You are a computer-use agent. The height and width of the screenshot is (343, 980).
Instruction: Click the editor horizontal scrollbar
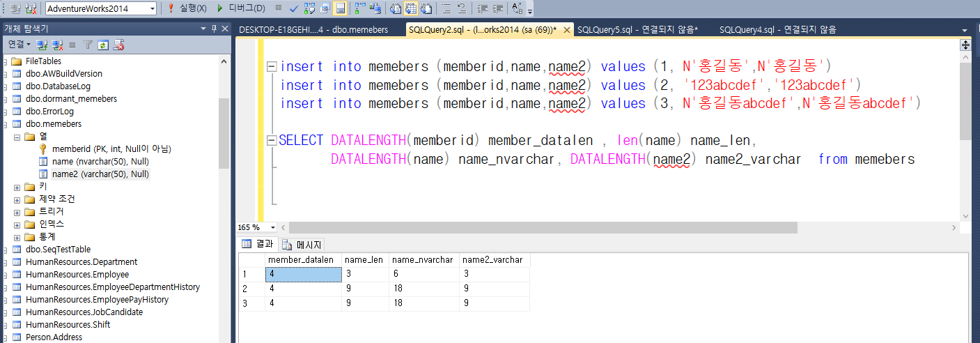point(543,228)
